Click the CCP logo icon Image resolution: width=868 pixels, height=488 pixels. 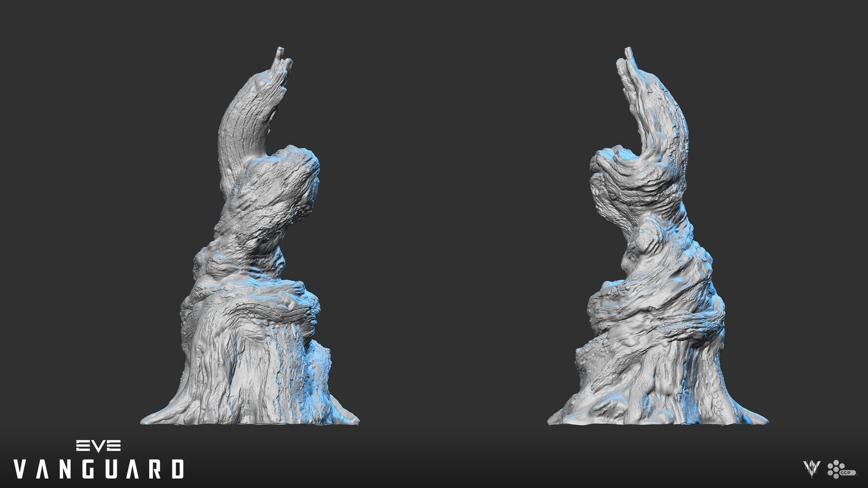pyautogui.click(x=842, y=470)
